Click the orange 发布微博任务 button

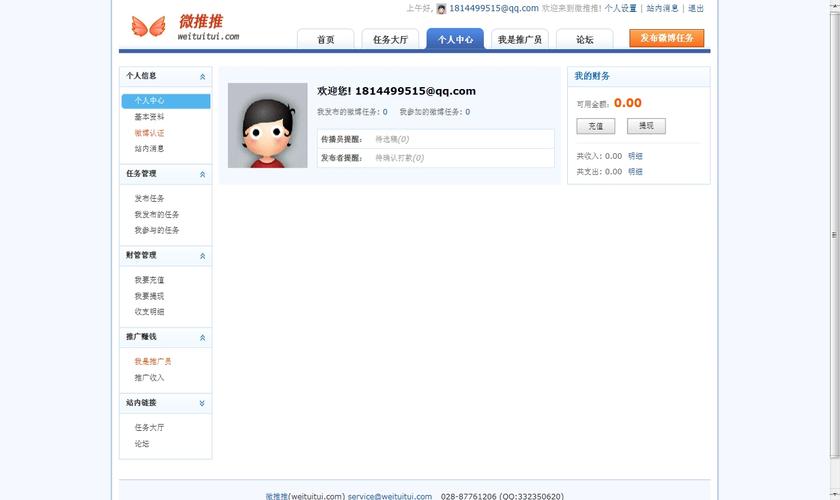(666, 38)
